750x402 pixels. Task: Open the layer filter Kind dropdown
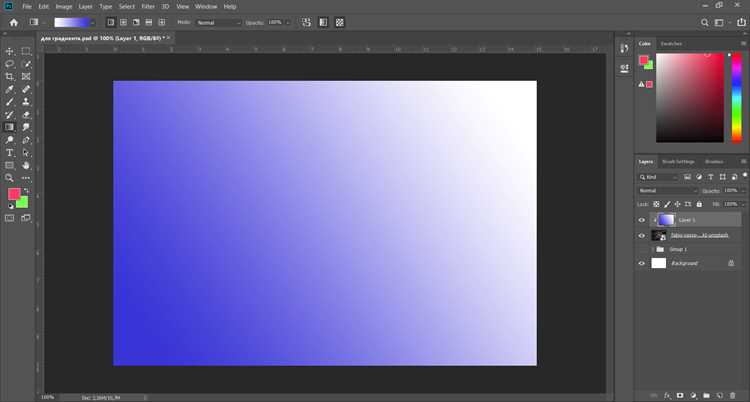click(659, 177)
